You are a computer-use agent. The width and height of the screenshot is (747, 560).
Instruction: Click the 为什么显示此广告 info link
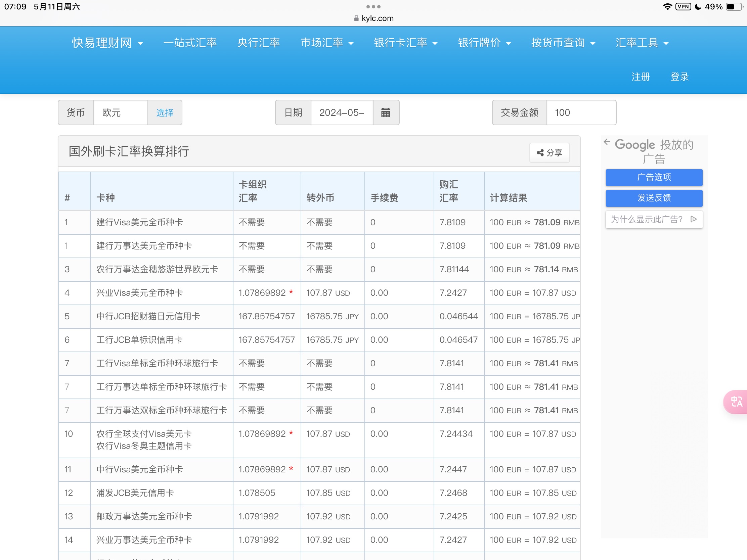point(654,220)
